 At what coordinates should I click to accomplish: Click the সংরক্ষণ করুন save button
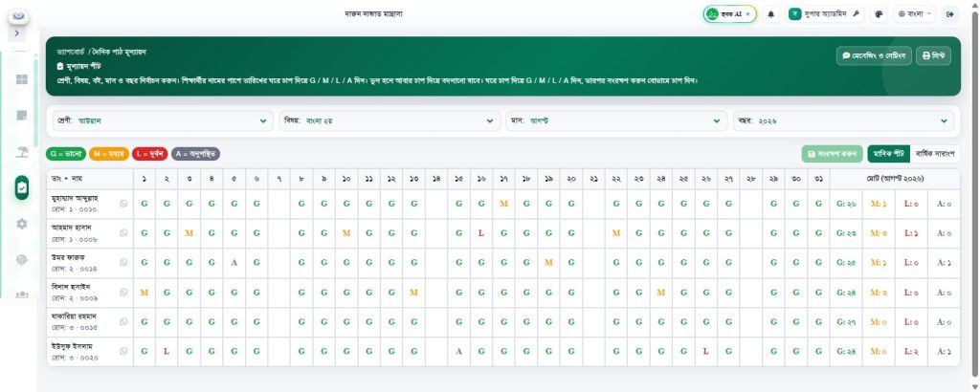point(832,154)
